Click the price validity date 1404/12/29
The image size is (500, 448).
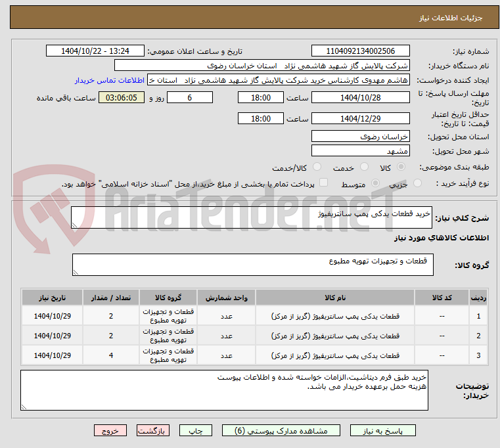(360, 119)
